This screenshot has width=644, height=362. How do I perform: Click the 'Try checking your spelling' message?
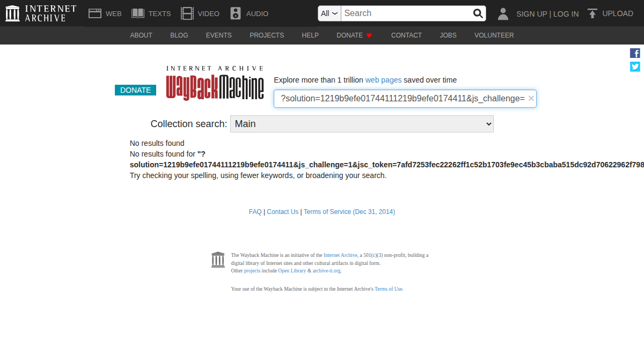[x=258, y=175]
